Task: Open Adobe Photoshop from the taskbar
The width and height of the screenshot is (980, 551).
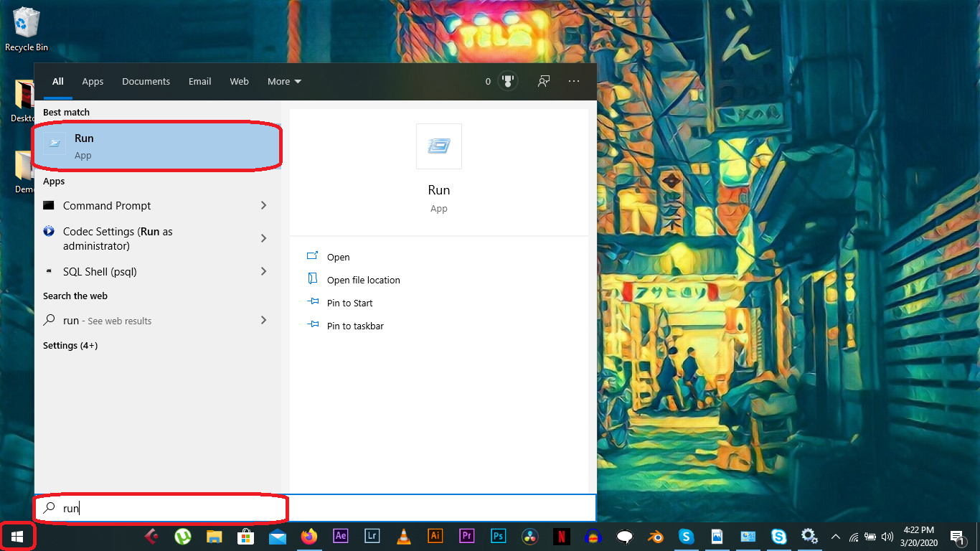Action: point(499,536)
